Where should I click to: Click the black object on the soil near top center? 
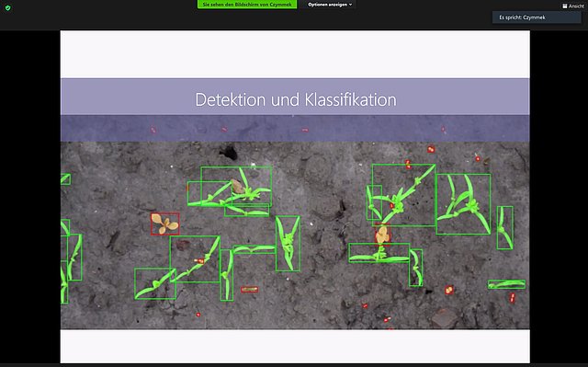click(229, 153)
